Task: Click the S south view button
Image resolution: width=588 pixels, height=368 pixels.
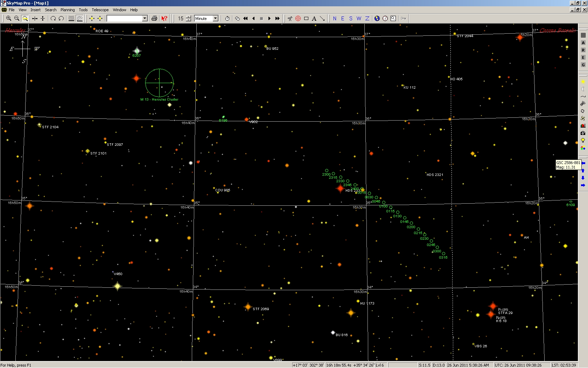Action: pos(351,19)
